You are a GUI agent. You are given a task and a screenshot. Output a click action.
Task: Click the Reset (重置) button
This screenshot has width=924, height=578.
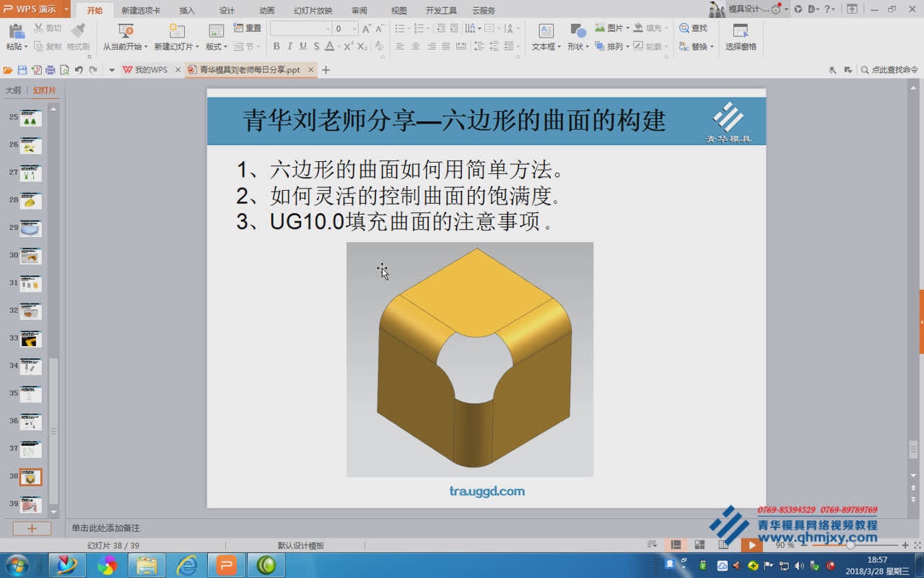tap(248, 28)
